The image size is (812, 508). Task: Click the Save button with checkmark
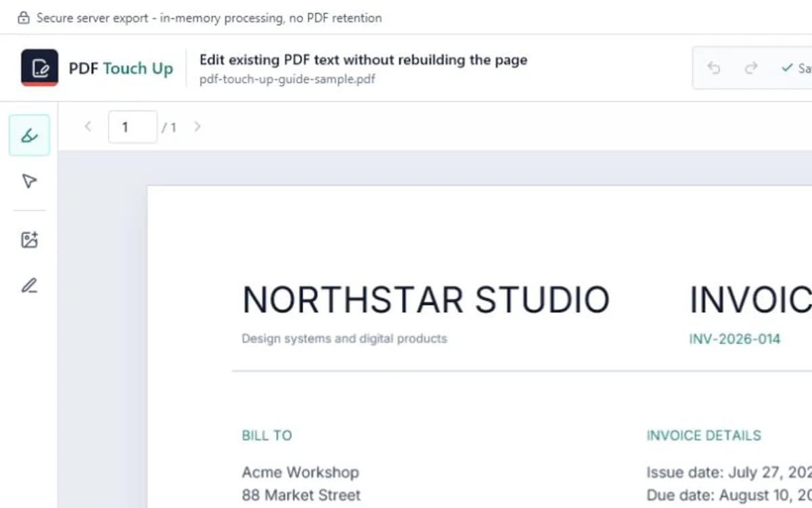coord(796,68)
